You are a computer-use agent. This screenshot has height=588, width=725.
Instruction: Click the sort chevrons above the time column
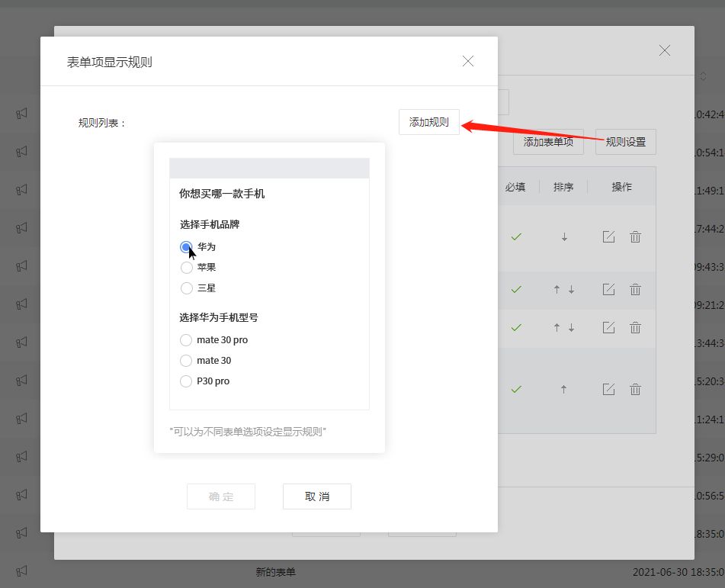[703, 76]
